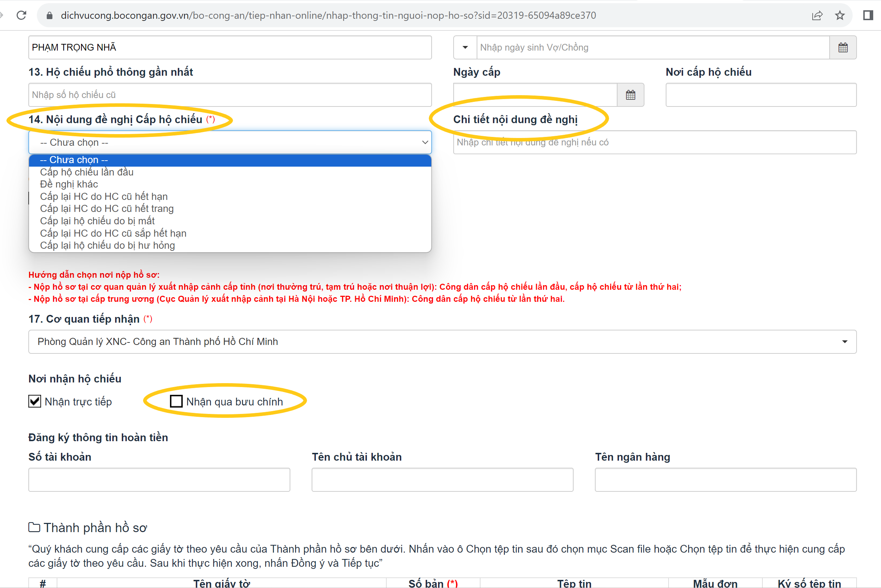
Task: Click the site lock security icon
Action: [x=49, y=15]
